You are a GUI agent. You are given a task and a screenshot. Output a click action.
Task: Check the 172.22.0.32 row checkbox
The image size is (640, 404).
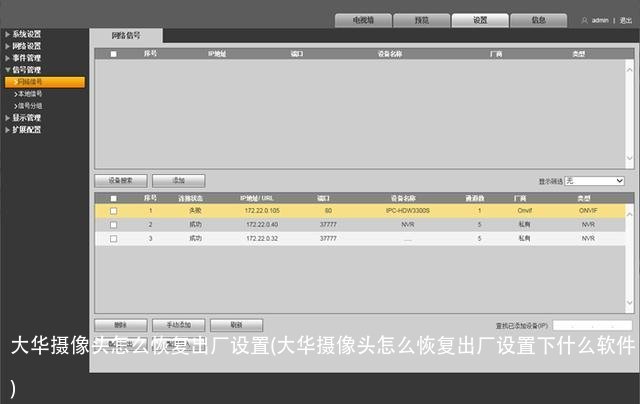coord(113,239)
